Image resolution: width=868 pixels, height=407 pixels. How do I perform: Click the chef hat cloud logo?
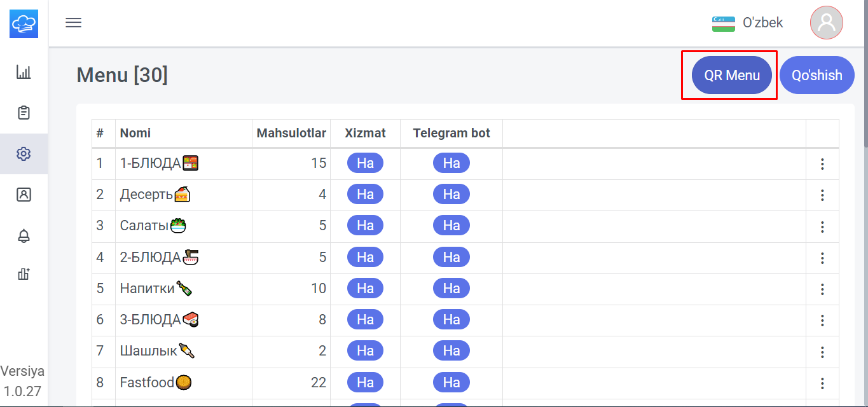pos(24,24)
